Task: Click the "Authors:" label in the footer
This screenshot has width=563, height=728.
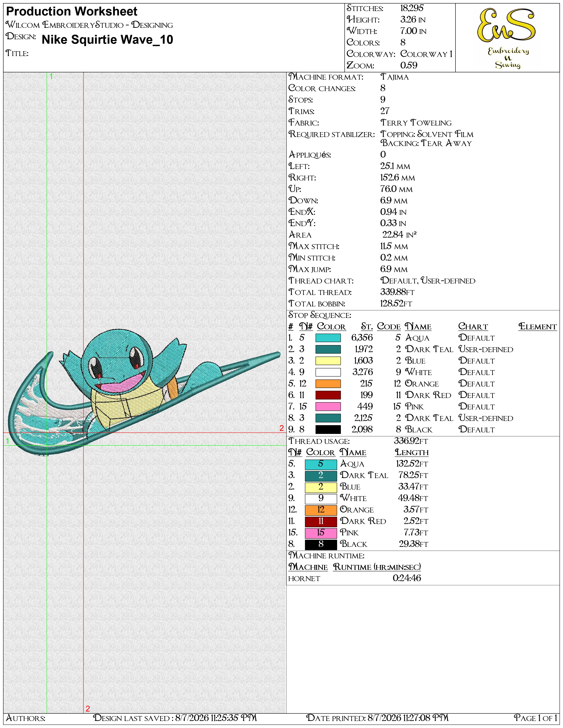Action: [26, 718]
